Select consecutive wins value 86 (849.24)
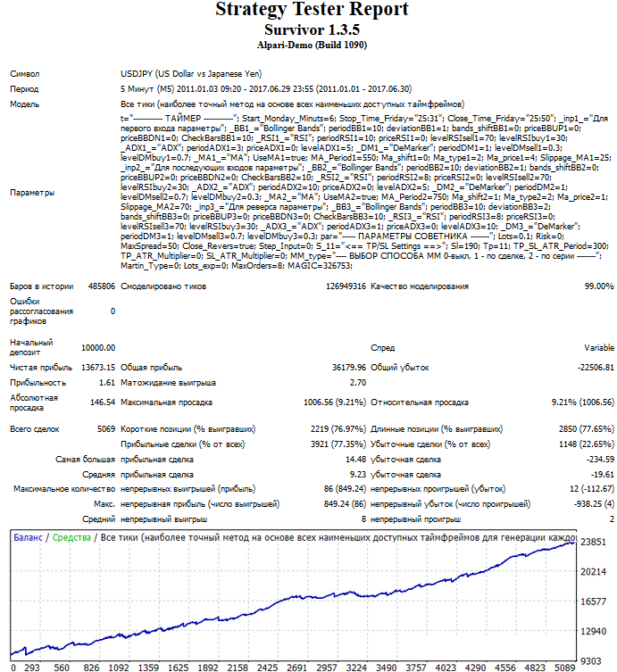 [x=345, y=489]
